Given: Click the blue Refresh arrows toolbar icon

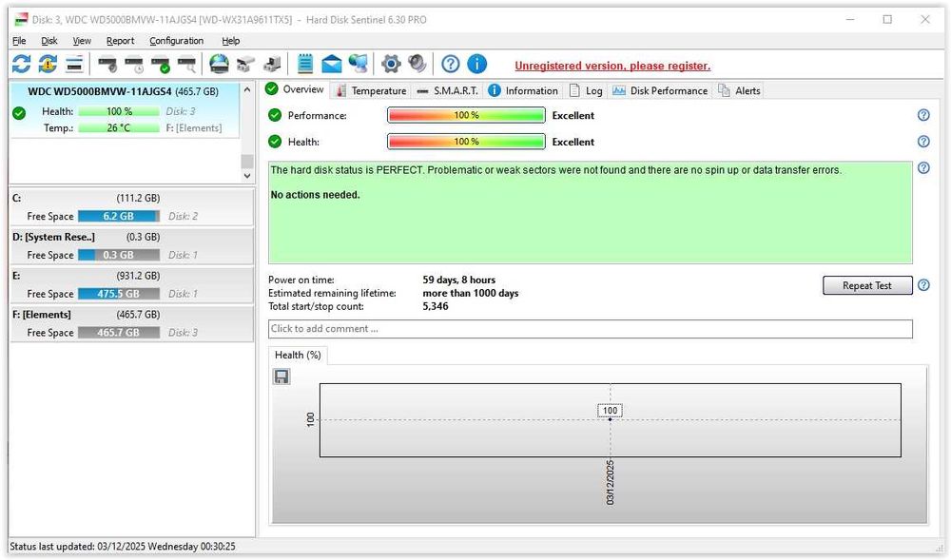Looking at the screenshot, I should point(21,64).
